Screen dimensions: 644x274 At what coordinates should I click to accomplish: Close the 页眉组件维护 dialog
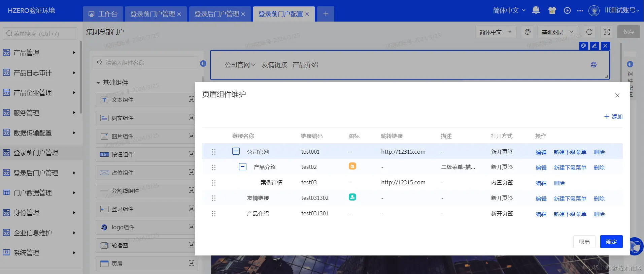(617, 95)
